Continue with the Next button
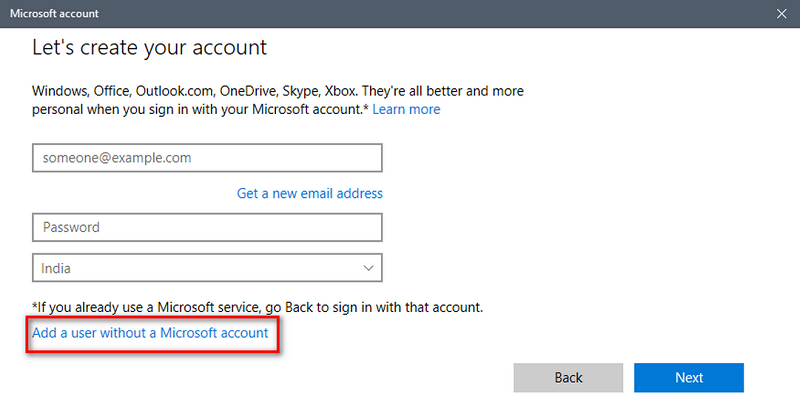 (x=689, y=378)
